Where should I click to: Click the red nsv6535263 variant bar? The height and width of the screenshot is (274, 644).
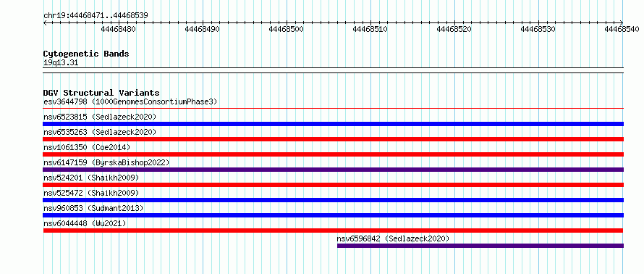click(x=334, y=139)
